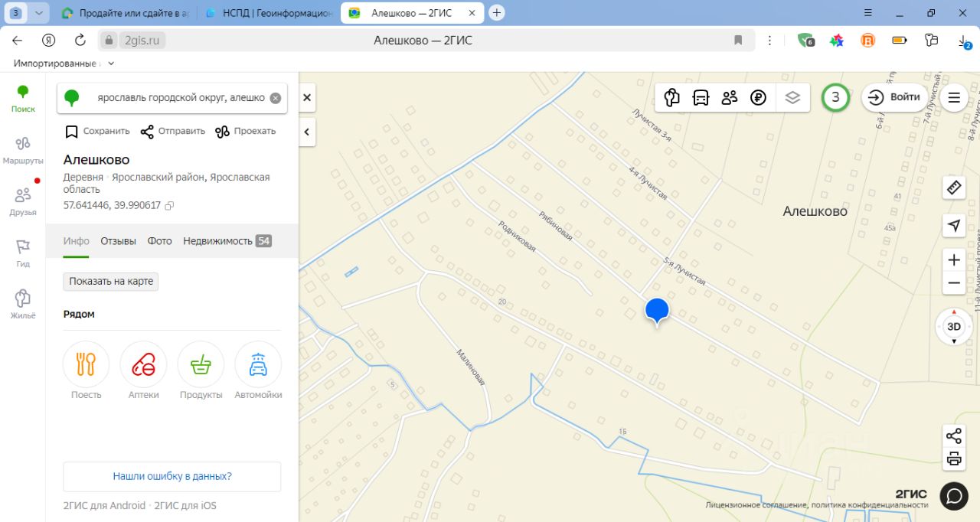Build a route with Проехать

(x=245, y=132)
